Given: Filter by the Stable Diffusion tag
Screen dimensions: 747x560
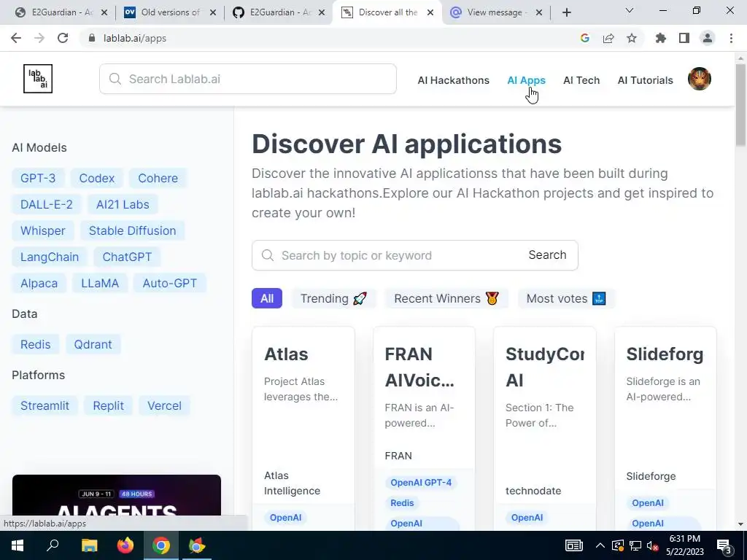Looking at the screenshot, I should [x=133, y=230].
